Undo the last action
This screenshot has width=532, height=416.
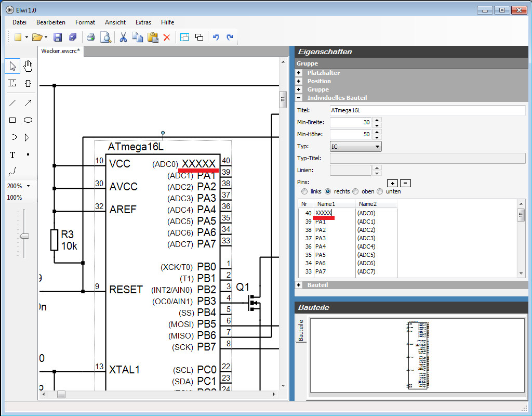(x=216, y=37)
